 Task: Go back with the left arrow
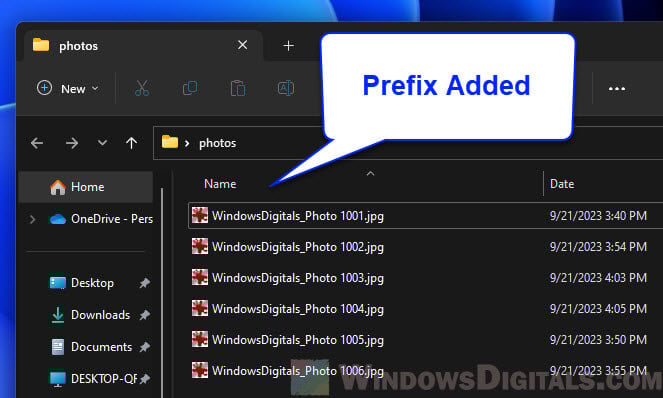(37, 143)
